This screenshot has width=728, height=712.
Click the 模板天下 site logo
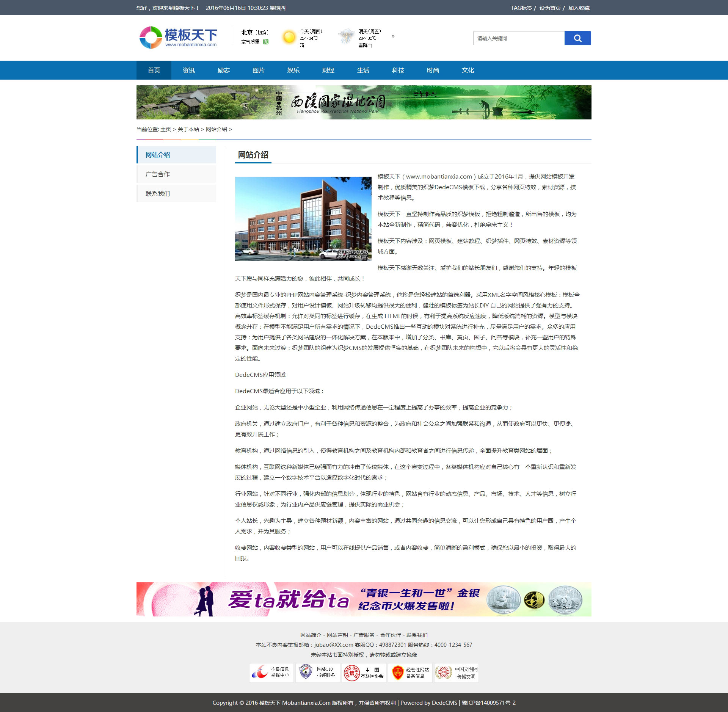(x=178, y=38)
